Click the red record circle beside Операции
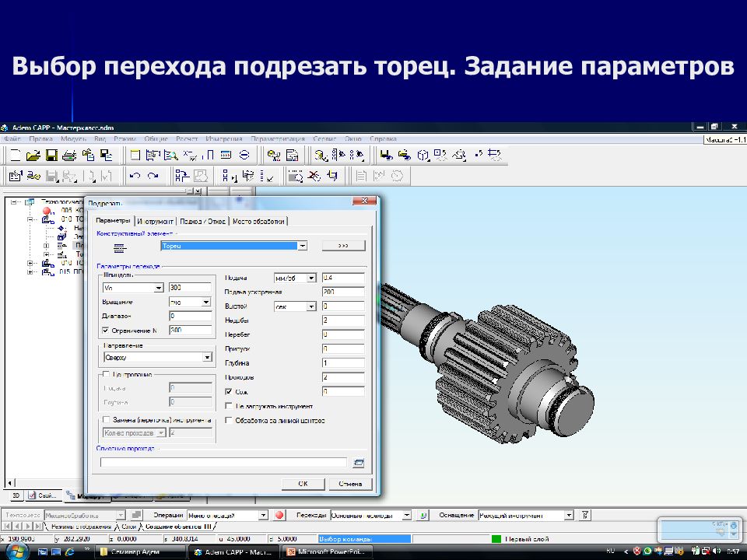Image resolution: width=747 pixels, height=560 pixels. [279, 515]
